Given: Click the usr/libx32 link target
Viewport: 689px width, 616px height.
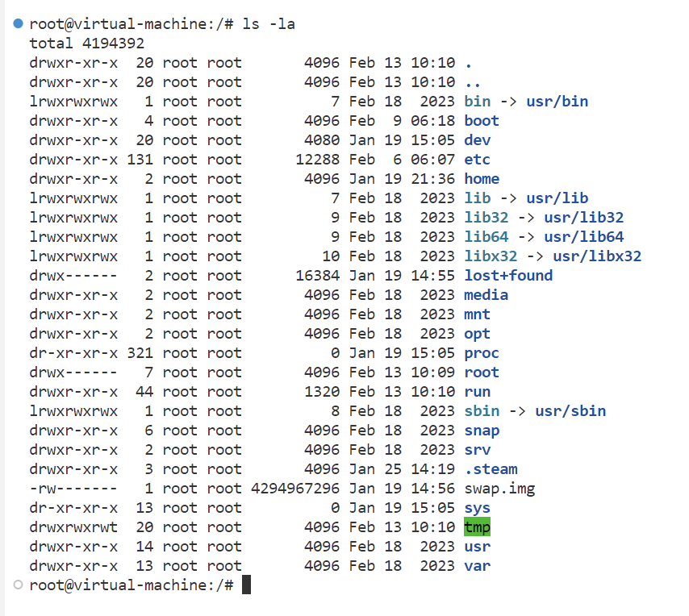Looking at the screenshot, I should 597,256.
